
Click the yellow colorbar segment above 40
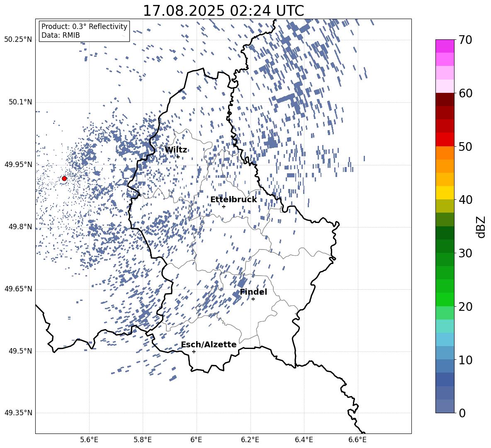point(445,193)
